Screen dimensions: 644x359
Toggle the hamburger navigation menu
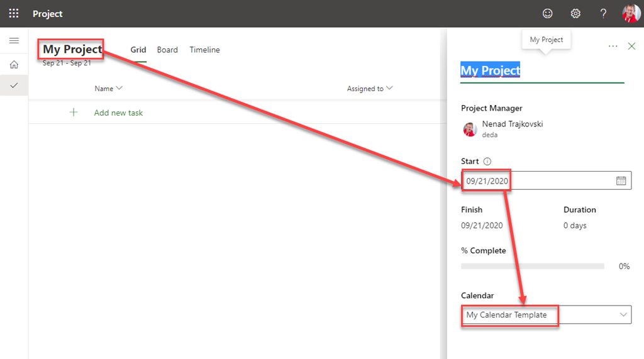tap(14, 41)
